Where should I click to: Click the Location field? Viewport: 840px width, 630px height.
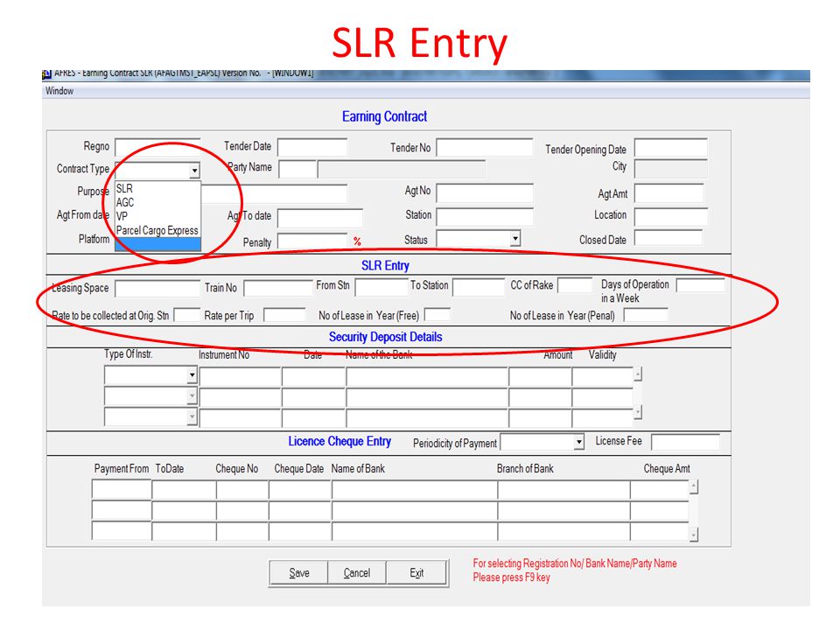coord(671,217)
